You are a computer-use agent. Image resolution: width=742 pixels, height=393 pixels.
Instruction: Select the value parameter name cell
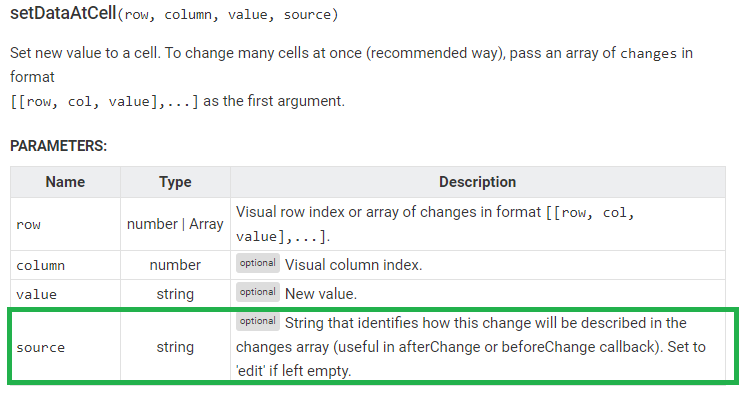(x=65, y=294)
